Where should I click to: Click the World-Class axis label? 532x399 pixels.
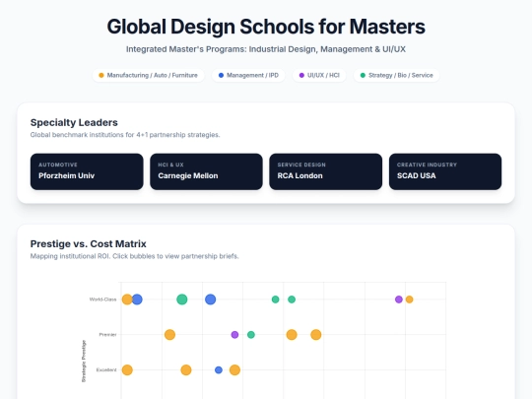(102, 299)
